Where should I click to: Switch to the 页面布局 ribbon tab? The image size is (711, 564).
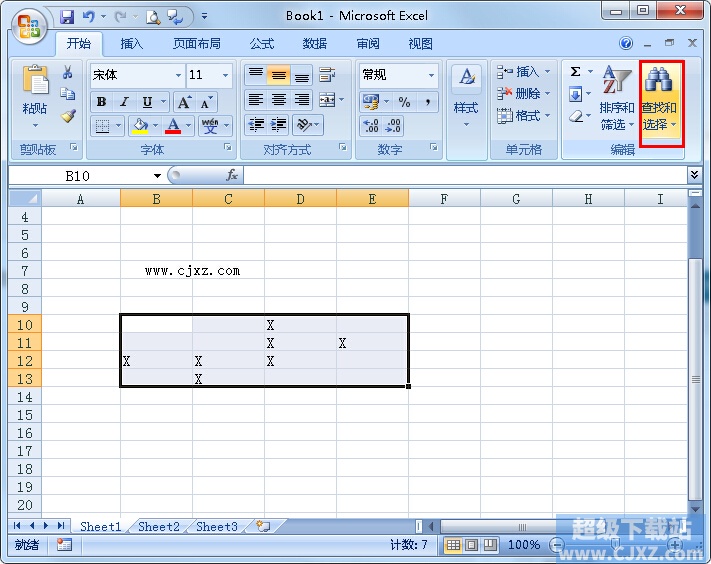(x=197, y=44)
